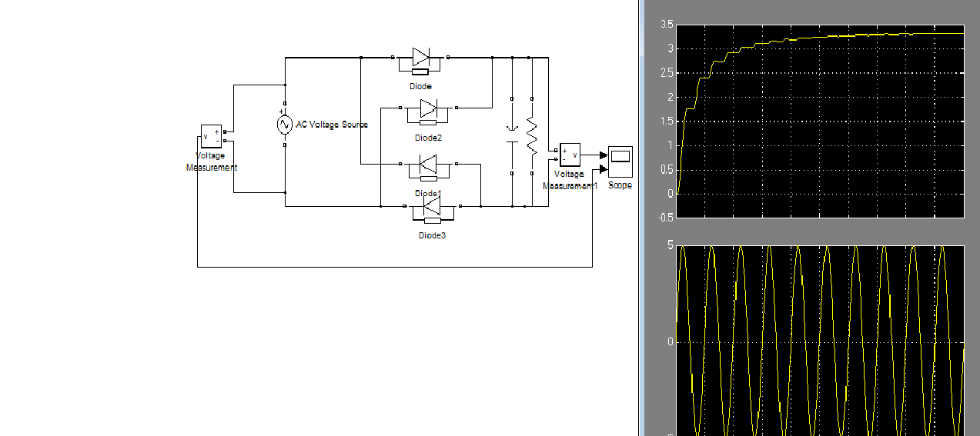Viewport: 980px width, 436px height.
Task: Click the Diode3 label text
Action: pyautogui.click(x=432, y=235)
